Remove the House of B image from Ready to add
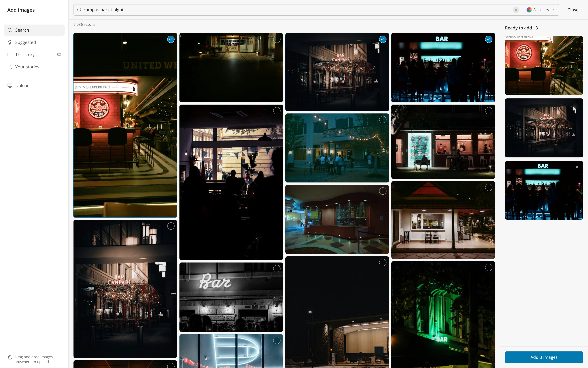This screenshot has height=368, width=588. coord(577,42)
